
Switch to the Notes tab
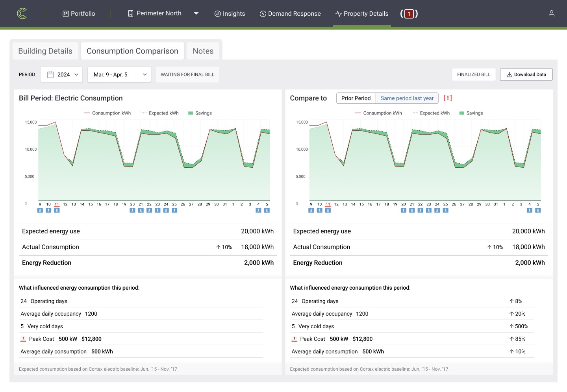203,51
